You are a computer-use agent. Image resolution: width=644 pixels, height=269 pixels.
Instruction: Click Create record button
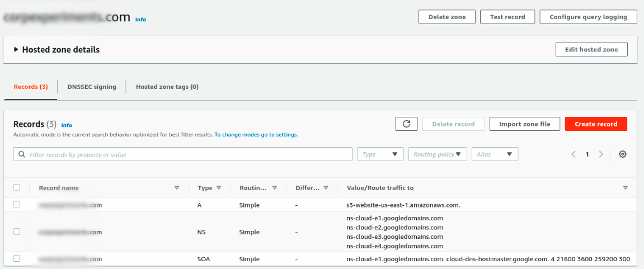coord(596,124)
